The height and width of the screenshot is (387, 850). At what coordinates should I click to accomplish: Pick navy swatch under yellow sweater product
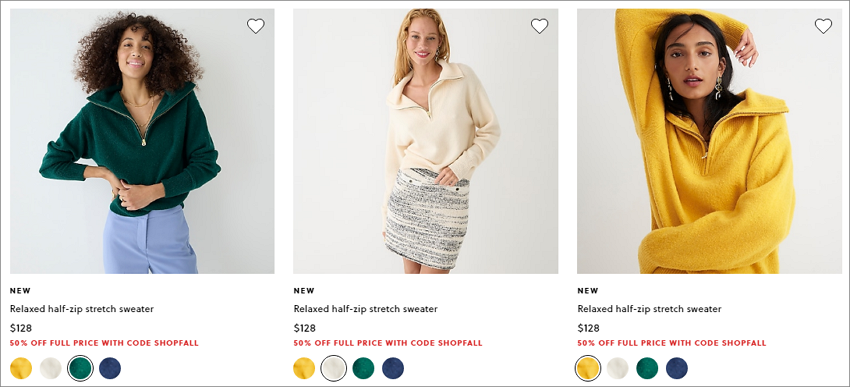[x=677, y=368]
